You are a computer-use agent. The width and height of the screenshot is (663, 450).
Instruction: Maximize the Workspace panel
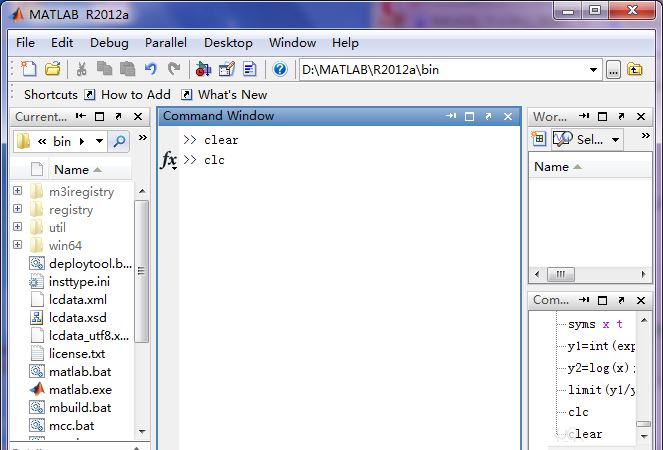point(603,117)
